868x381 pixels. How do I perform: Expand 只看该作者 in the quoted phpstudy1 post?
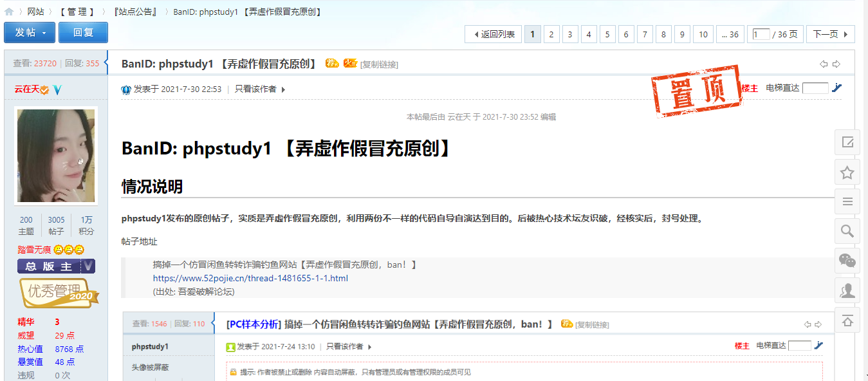click(349, 346)
